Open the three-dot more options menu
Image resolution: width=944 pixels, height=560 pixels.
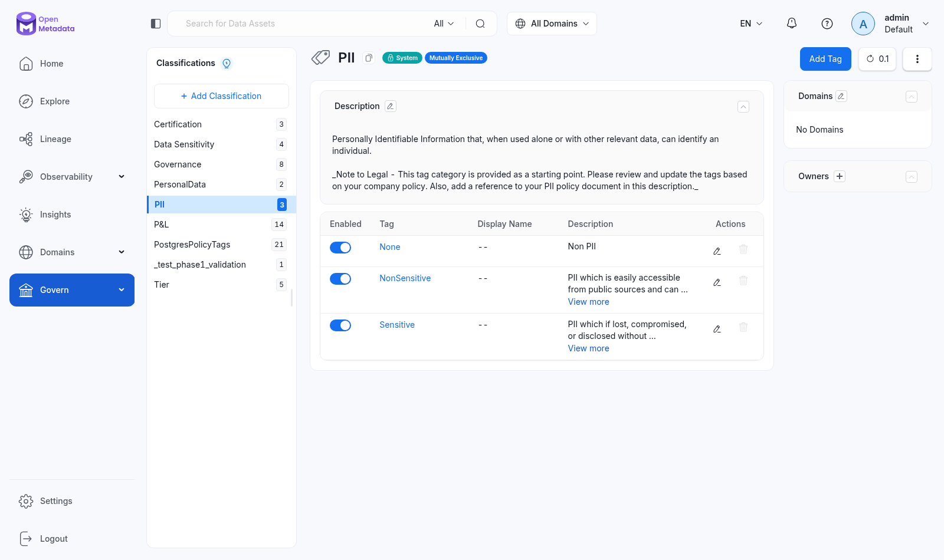click(x=917, y=59)
